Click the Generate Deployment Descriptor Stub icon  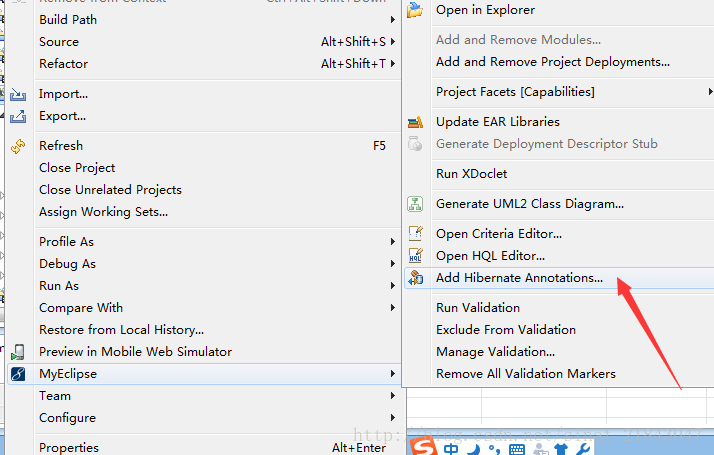point(415,144)
